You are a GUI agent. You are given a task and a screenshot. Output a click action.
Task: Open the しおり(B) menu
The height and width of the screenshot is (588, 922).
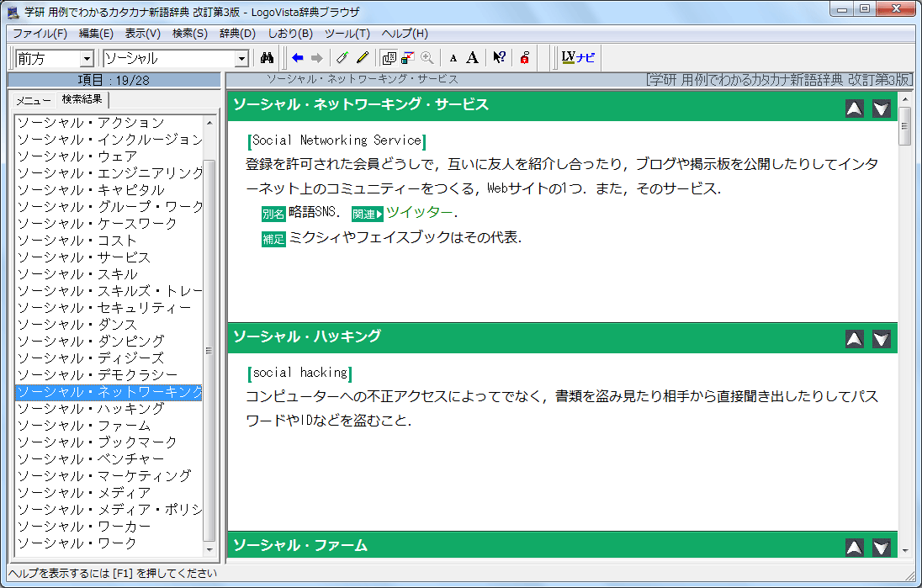pos(290,34)
